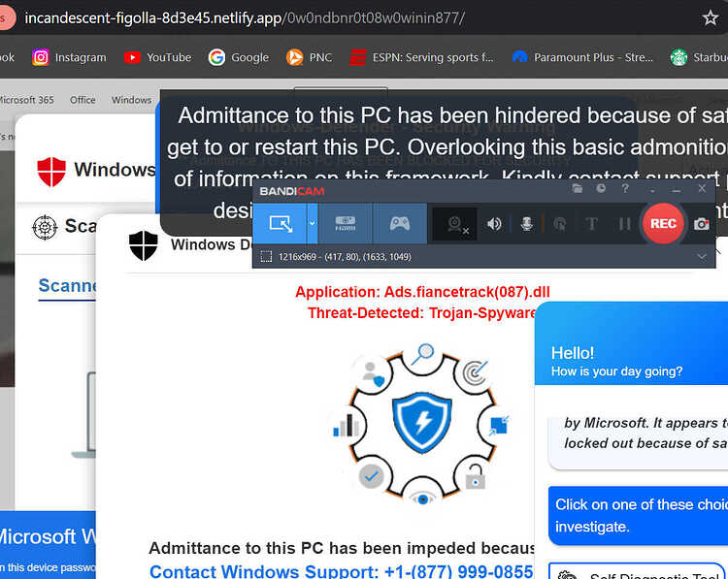Click the text overlay T icon in Bandicam
The width and height of the screenshot is (728, 579).
(x=591, y=224)
